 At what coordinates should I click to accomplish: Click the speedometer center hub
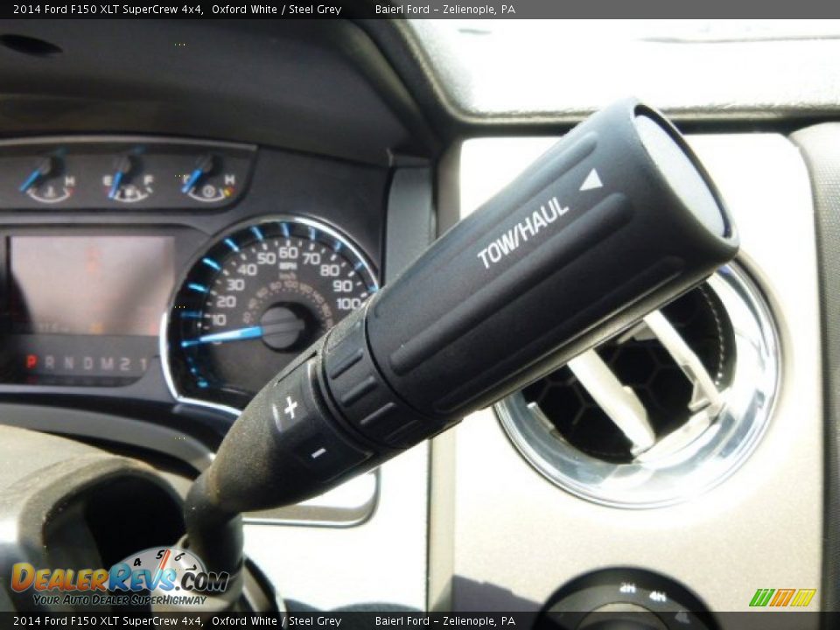281,327
